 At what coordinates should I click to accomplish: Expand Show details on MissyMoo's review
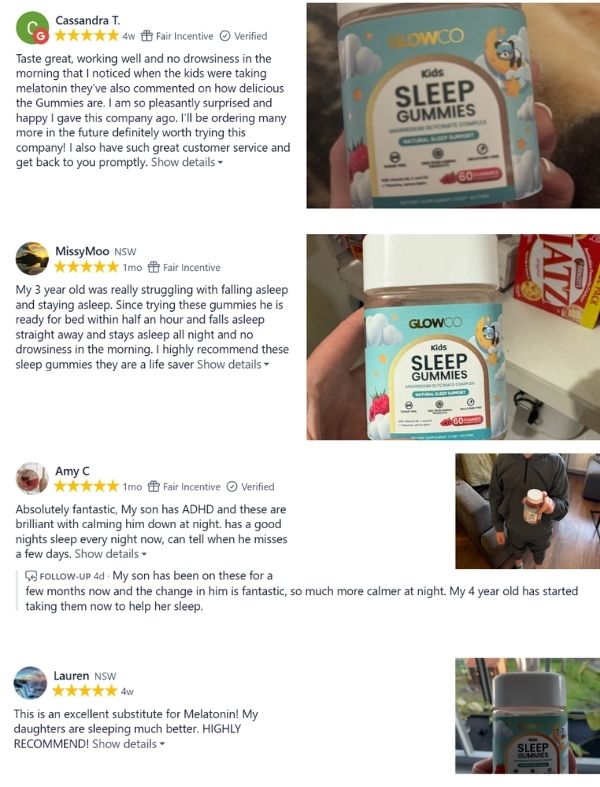233,365
